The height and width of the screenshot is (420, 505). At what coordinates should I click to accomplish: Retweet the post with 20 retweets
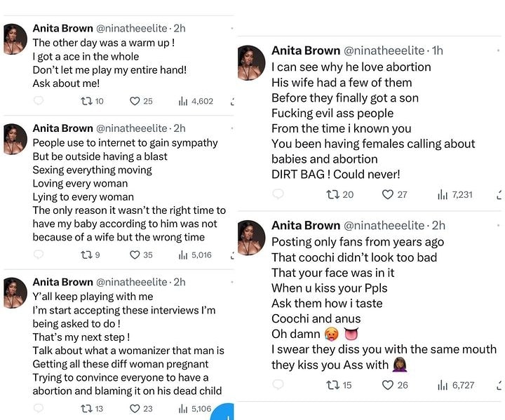pos(332,194)
